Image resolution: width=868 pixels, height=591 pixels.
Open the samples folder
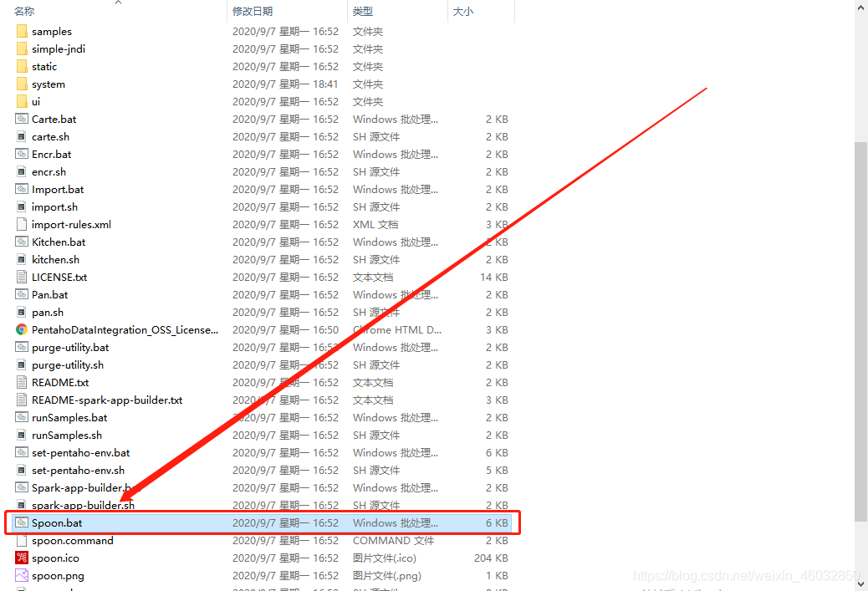pyautogui.click(x=50, y=31)
